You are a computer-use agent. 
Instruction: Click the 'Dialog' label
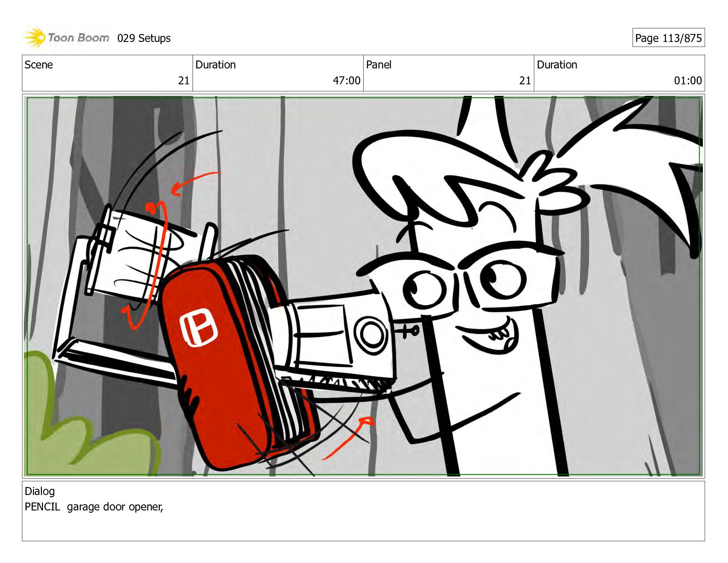click(40, 491)
